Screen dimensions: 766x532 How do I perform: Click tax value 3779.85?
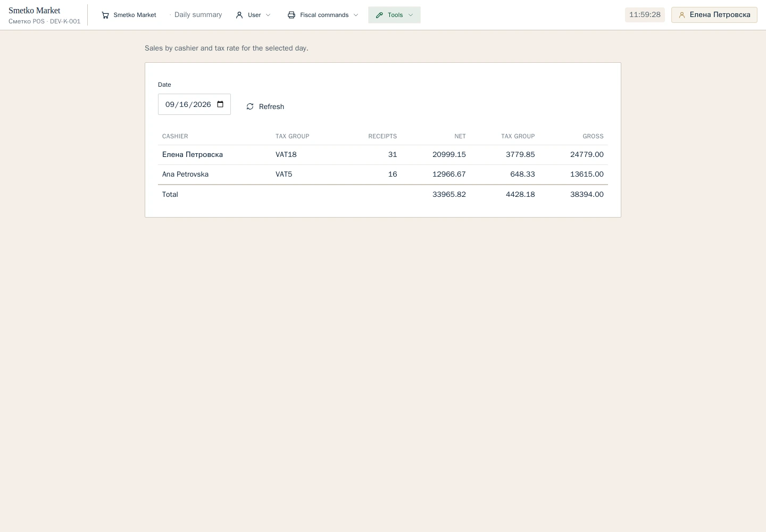(x=520, y=155)
